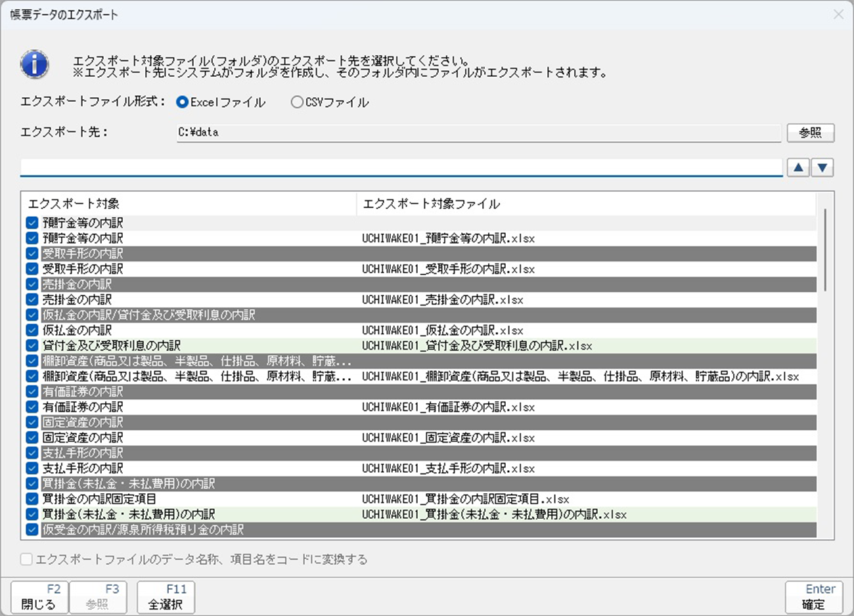Uncheck the 仮払金の内訳 file row checkbox
This screenshot has width=854, height=616.
[x=32, y=330]
